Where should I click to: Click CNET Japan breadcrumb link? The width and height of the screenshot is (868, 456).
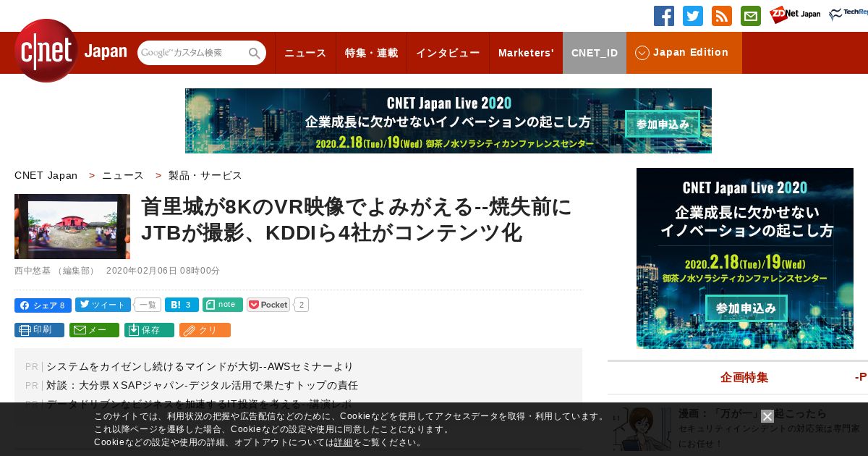(46, 175)
